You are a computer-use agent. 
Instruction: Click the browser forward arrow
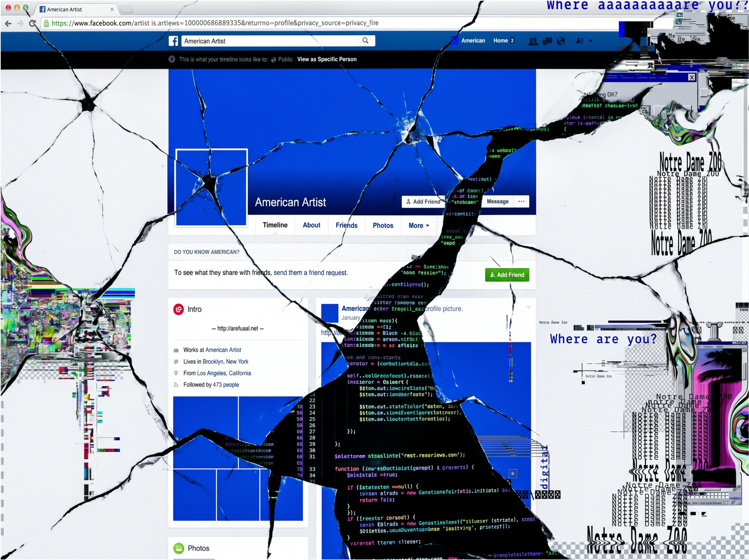[20, 23]
